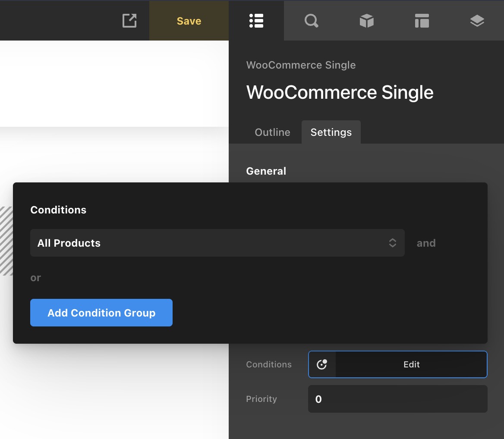The width and height of the screenshot is (504, 439).
Task: Switch to the Outline tab
Action: click(272, 132)
